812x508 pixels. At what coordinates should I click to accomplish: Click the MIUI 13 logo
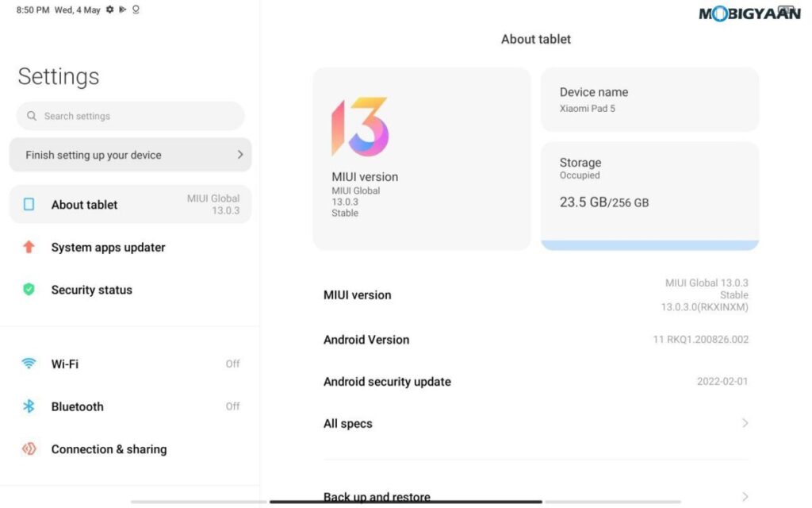[x=360, y=127]
